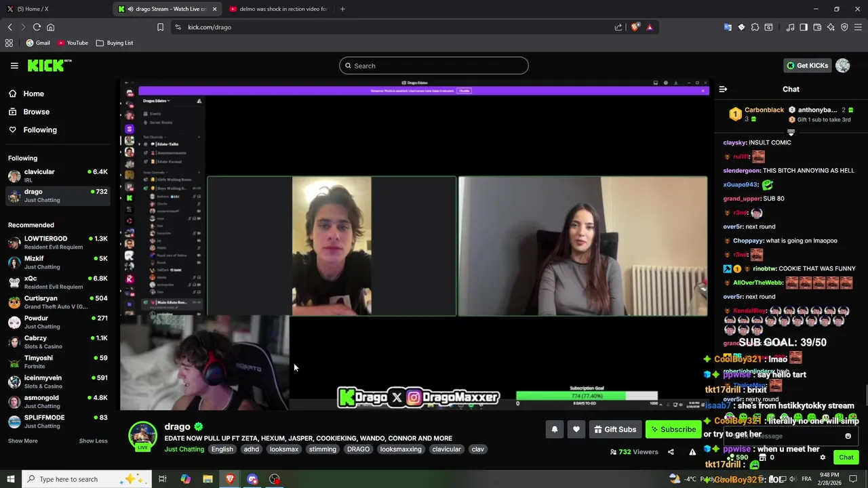Open the browser extensions puzzle icon
This screenshot has height=488, width=868.
755,27
